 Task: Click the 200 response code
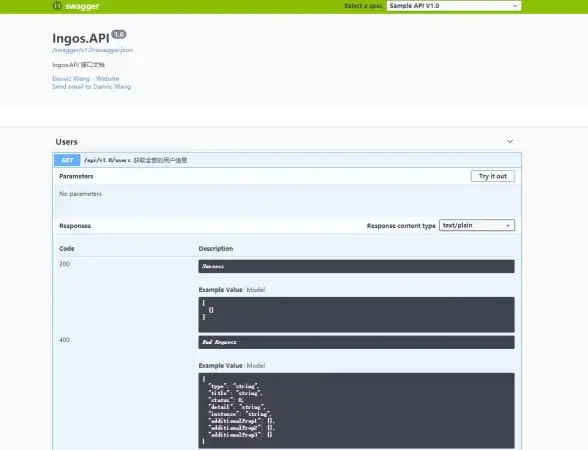[x=64, y=264]
